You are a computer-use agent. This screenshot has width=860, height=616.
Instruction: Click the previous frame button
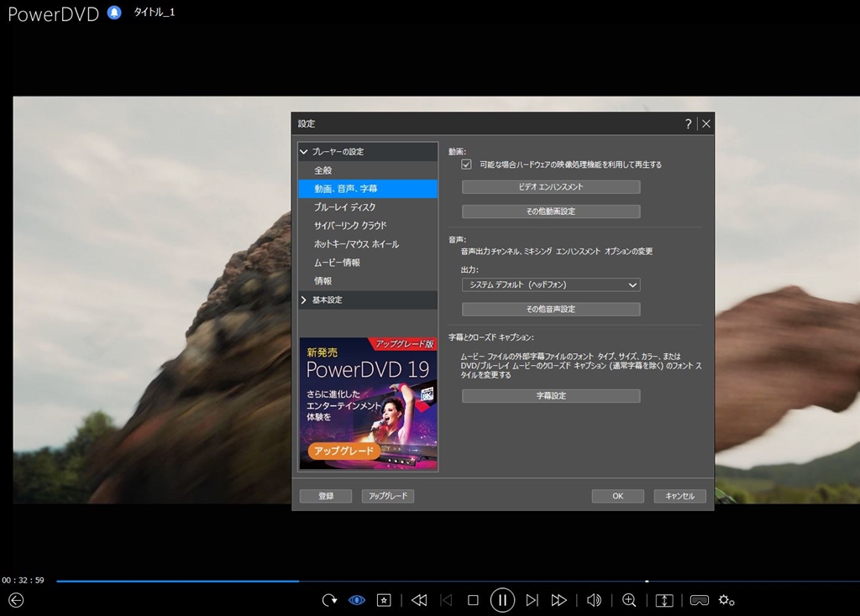[x=447, y=600]
